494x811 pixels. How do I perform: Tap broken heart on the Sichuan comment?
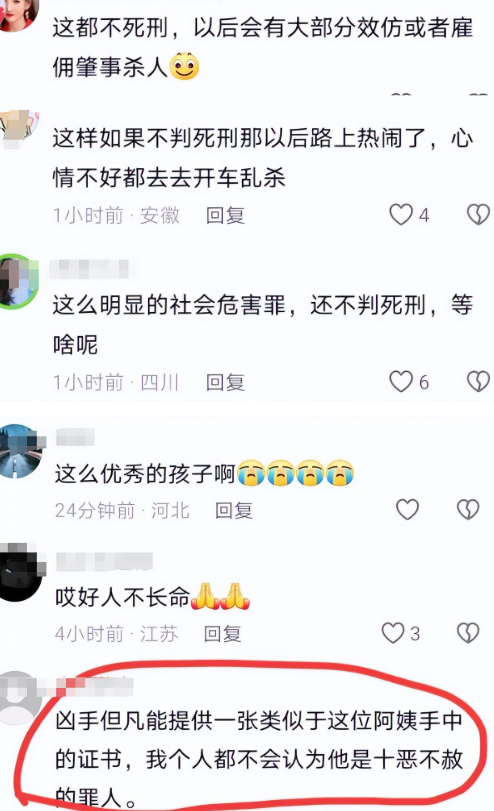pyautogui.click(x=478, y=382)
